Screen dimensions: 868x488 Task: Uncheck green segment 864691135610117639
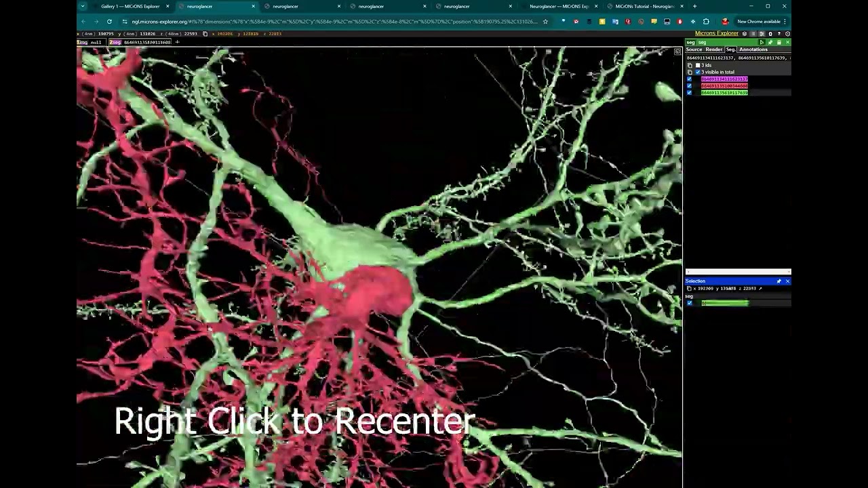(690, 93)
